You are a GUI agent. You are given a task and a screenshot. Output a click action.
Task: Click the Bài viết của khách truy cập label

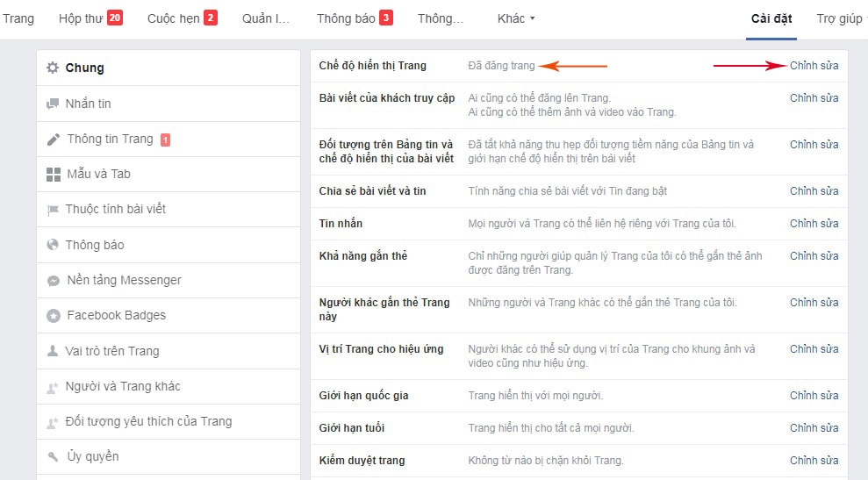(387, 98)
